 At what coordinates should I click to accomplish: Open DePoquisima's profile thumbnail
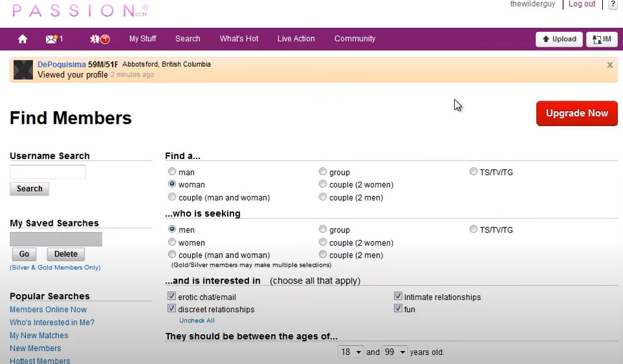(x=23, y=69)
